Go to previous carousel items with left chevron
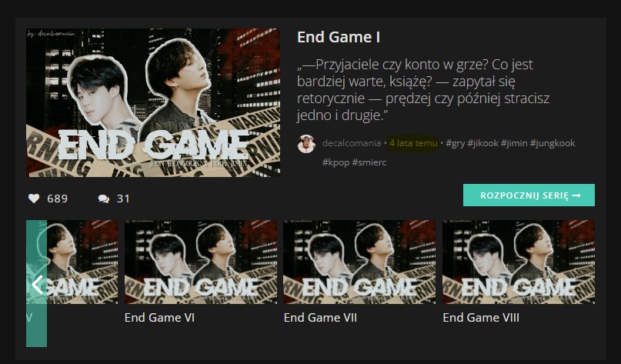Viewport: 621px width, 364px height. 36,284
